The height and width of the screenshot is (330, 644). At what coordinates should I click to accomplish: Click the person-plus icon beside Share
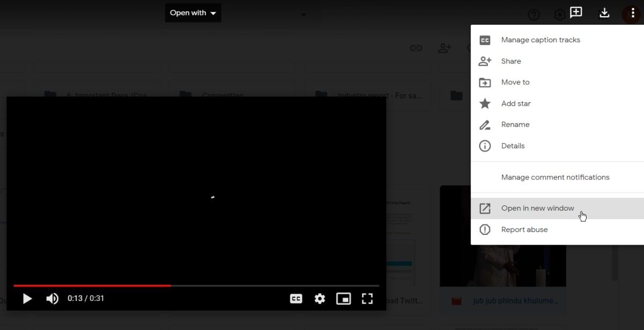[485, 61]
